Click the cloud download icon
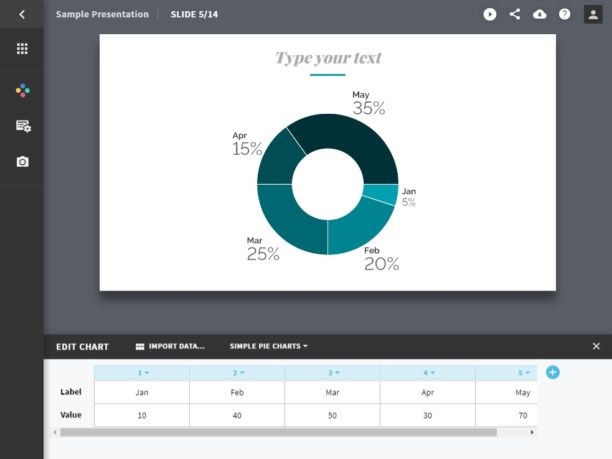Screen dimensions: 612x459 [540, 14]
